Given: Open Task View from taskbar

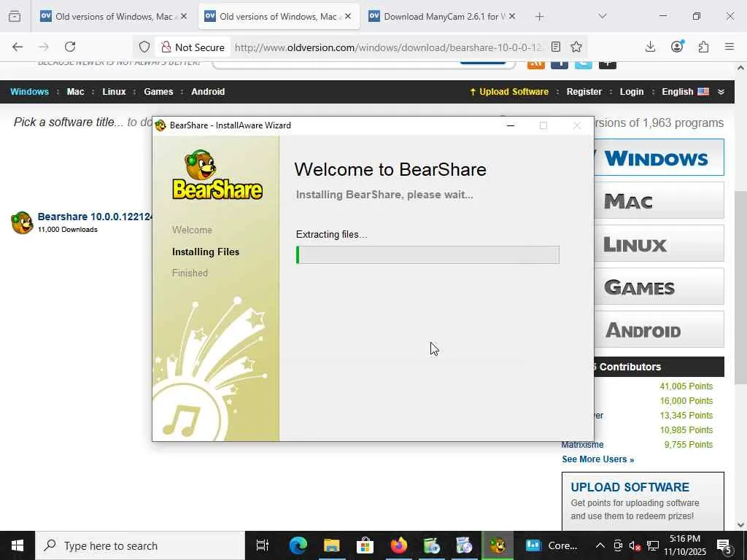Looking at the screenshot, I should tap(263, 545).
